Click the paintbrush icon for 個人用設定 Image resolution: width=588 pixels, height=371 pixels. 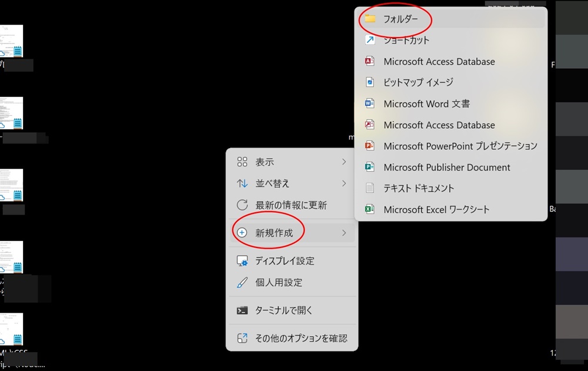pyautogui.click(x=242, y=282)
